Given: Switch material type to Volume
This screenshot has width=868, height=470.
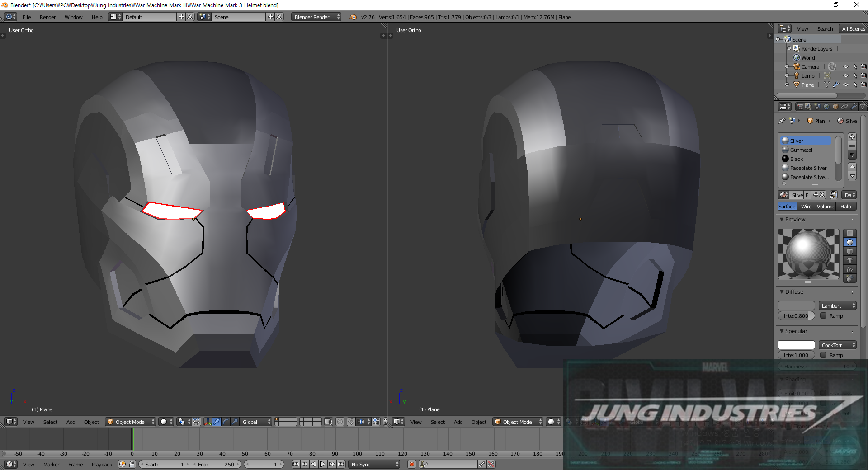Looking at the screenshot, I should tap(825, 206).
